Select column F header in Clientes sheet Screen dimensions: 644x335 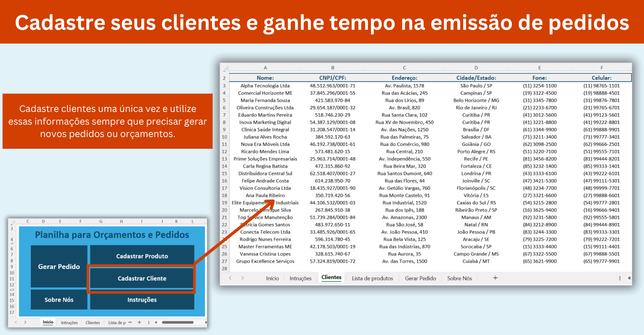coord(602,68)
